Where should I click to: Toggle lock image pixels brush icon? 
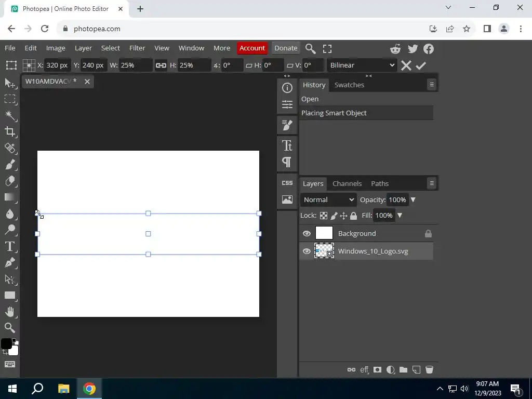[334, 216]
